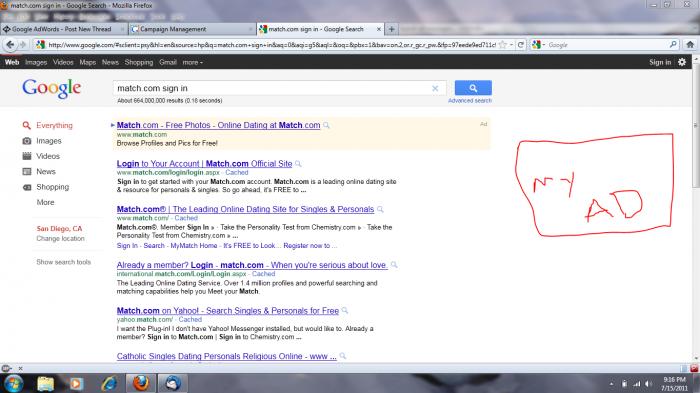Open Firefox home page icon

(x=690, y=45)
